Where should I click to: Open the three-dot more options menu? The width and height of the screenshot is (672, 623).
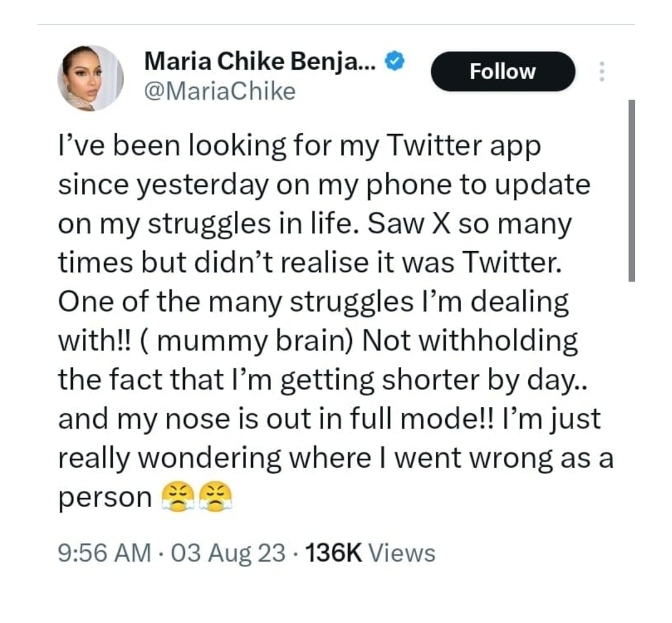[x=602, y=71]
